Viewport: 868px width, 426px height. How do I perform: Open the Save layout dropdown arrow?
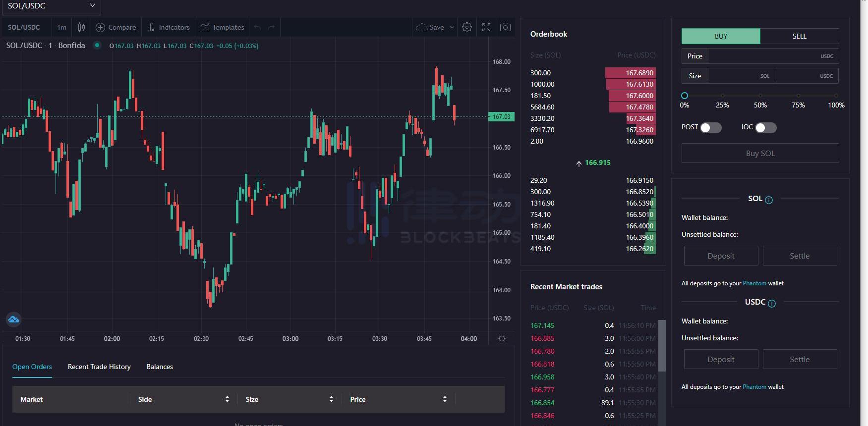(452, 27)
